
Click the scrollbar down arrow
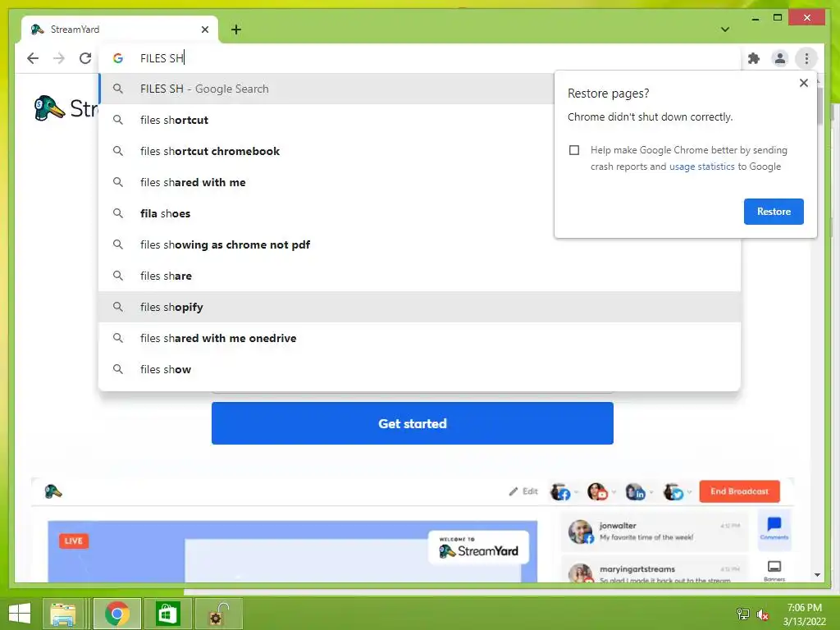tap(818, 575)
